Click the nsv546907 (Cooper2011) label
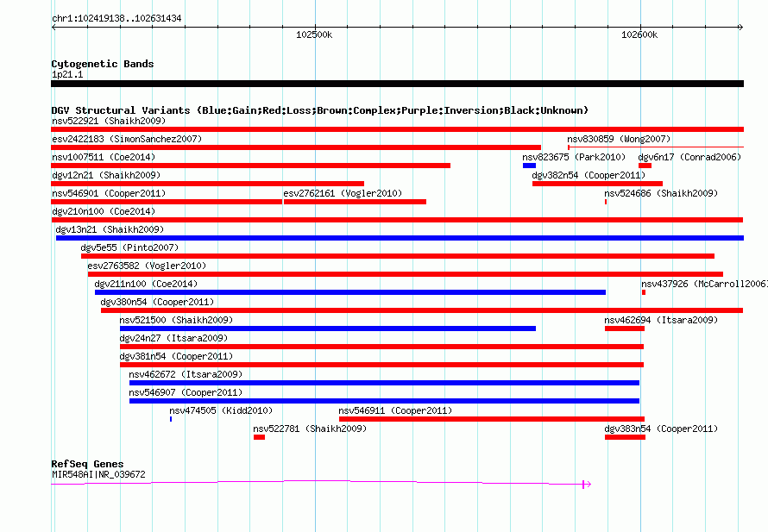Image resolution: width=768 pixels, height=532 pixels. coord(186,392)
